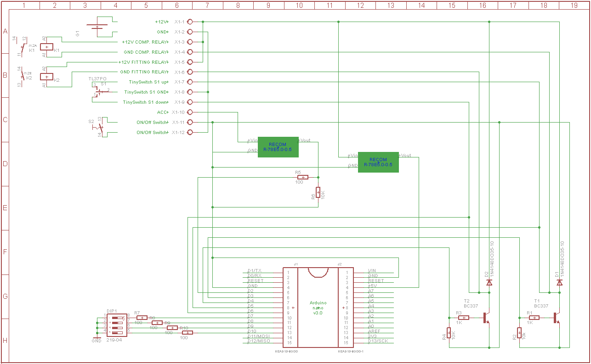The image size is (591, 364).
Task: Select the R9 resistor symbol
Action: (x=172, y=328)
